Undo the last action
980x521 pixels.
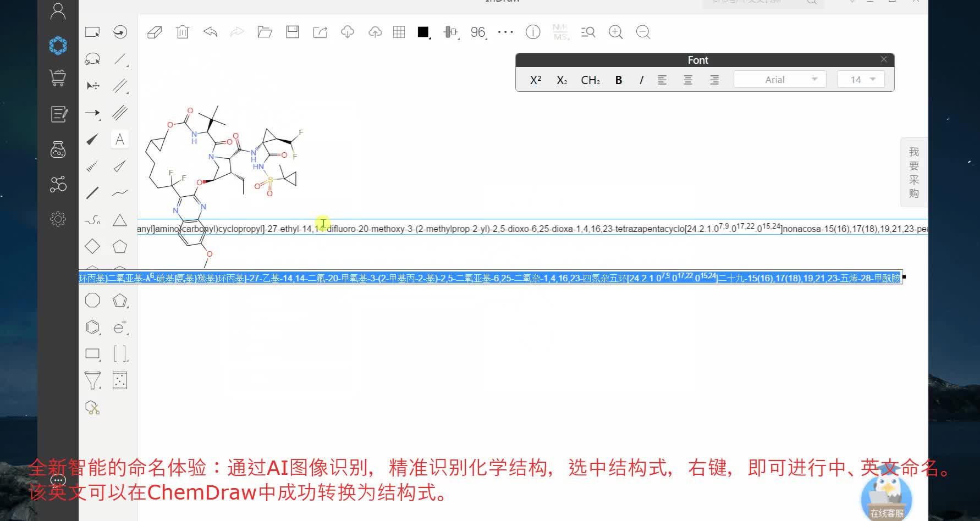pos(210,32)
